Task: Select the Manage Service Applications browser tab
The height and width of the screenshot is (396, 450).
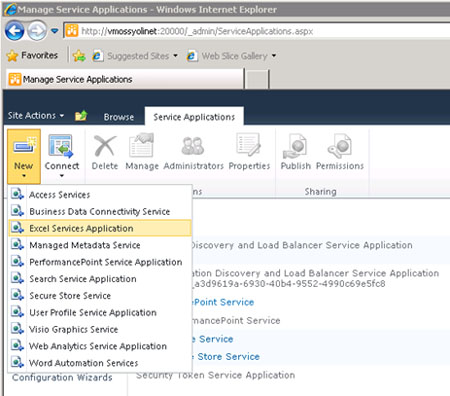Action: pos(125,79)
